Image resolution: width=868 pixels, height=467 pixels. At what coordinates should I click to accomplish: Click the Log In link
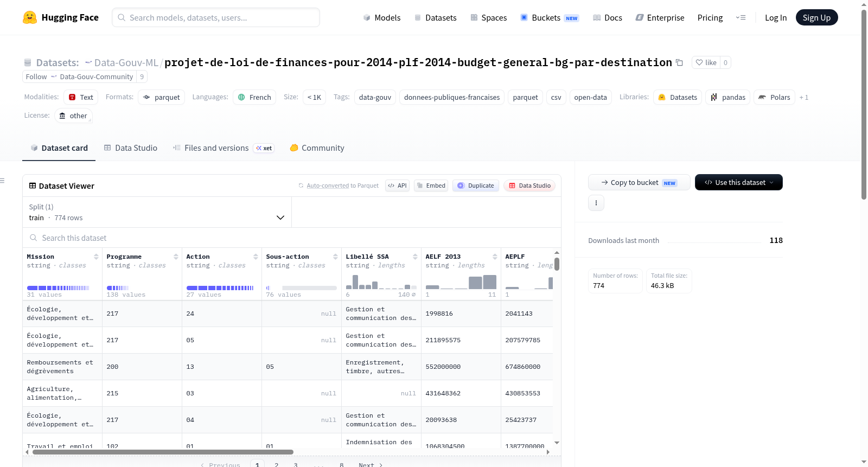776,17
